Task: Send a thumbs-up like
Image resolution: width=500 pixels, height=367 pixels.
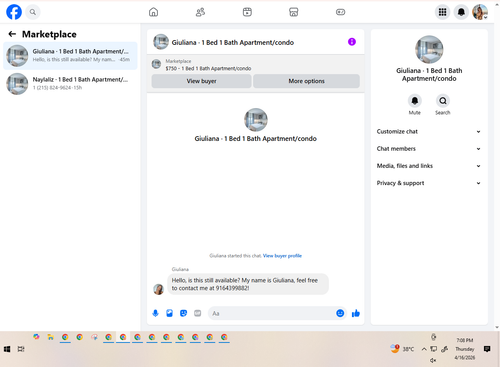Action: point(356,313)
